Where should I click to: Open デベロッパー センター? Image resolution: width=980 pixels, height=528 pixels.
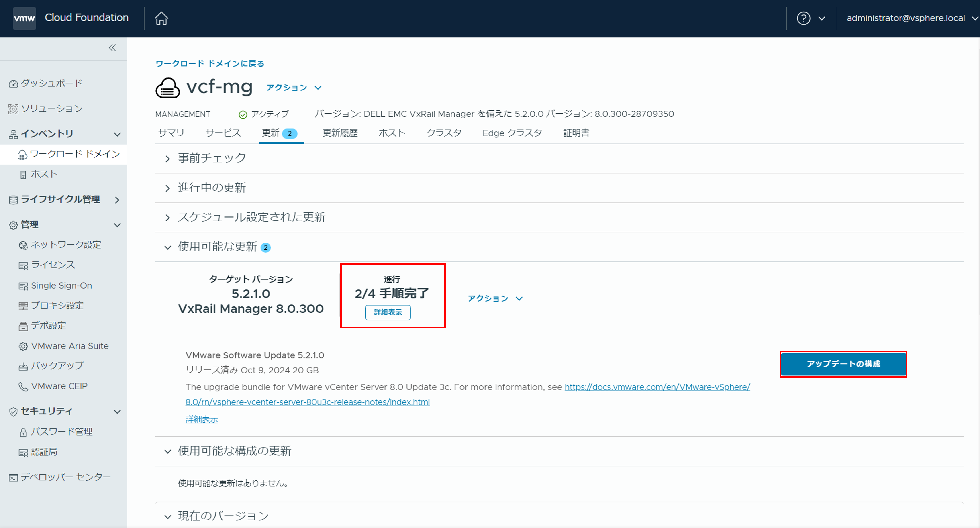(65, 477)
